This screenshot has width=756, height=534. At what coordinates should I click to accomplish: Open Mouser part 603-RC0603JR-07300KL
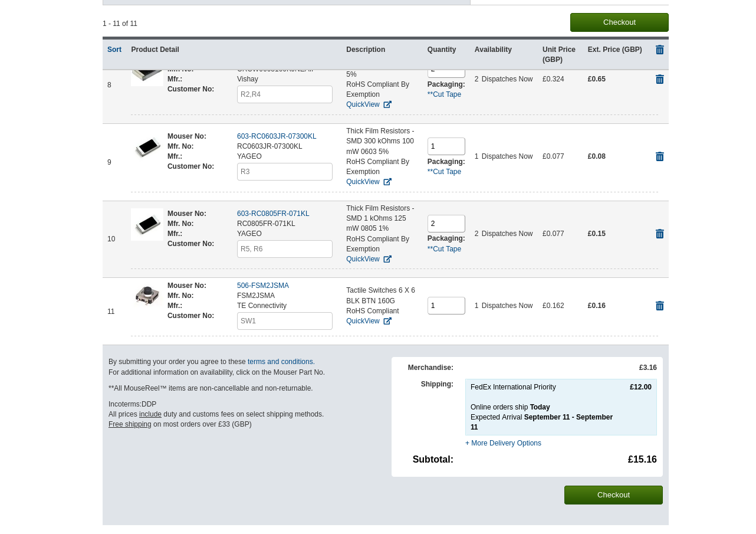click(x=277, y=136)
